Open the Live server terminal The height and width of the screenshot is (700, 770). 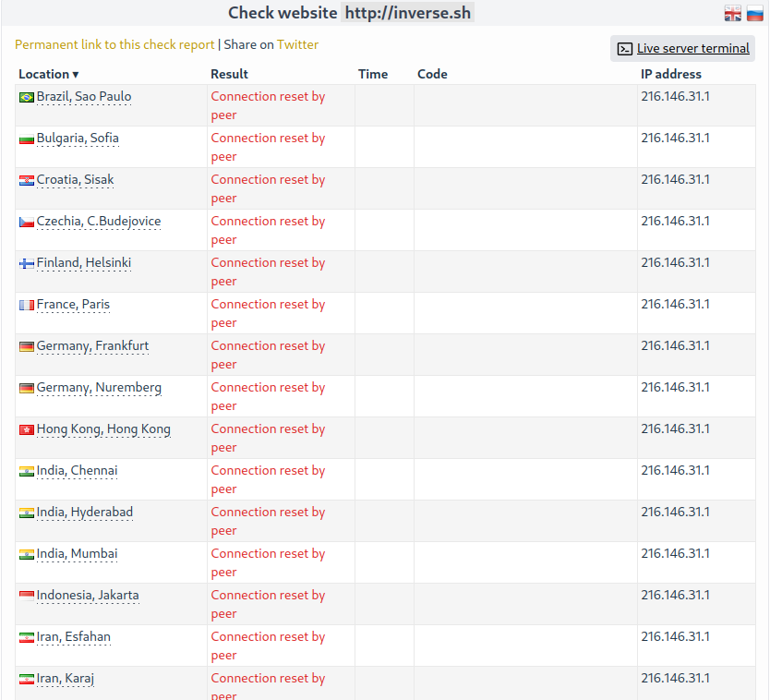(x=691, y=48)
